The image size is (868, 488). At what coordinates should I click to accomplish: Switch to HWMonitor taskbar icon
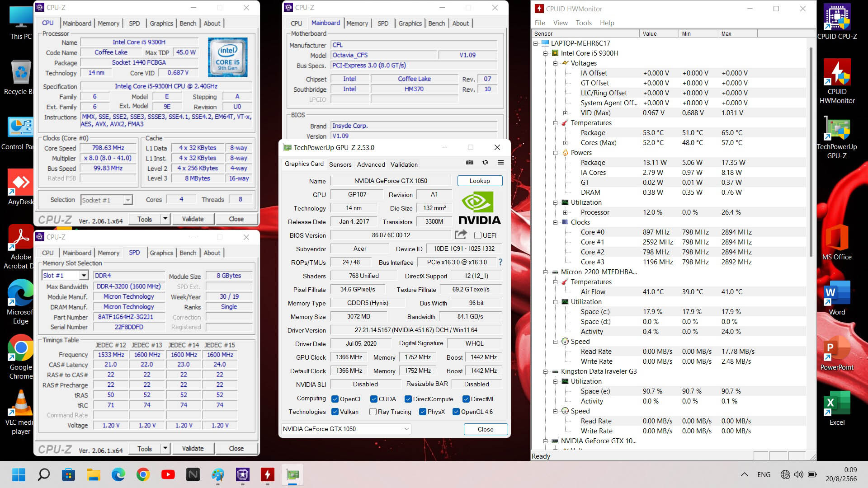pyautogui.click(x=268, y=474)
